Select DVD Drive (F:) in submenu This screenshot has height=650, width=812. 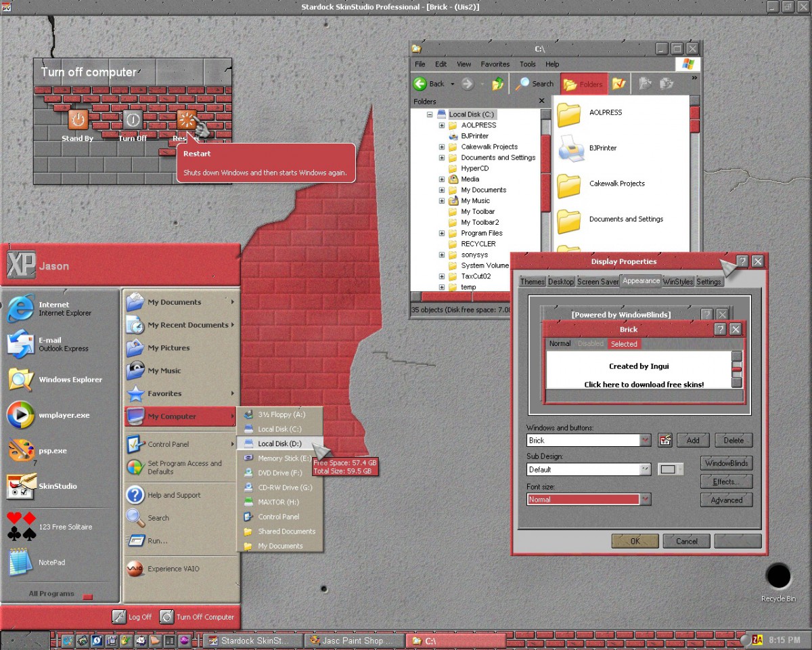tap(280, 473)
